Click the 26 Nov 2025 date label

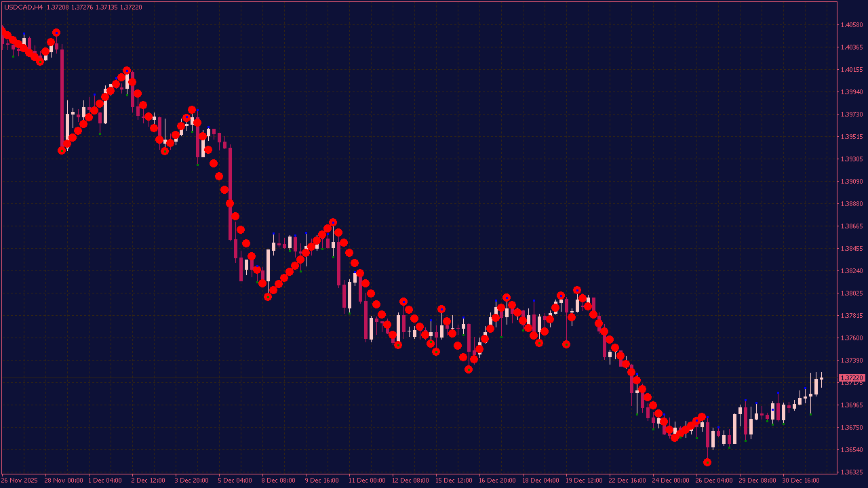(x=20, y=480)
